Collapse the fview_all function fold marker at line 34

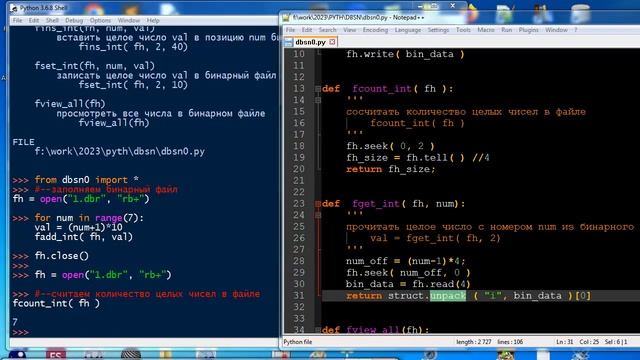(x=318, y=330)
